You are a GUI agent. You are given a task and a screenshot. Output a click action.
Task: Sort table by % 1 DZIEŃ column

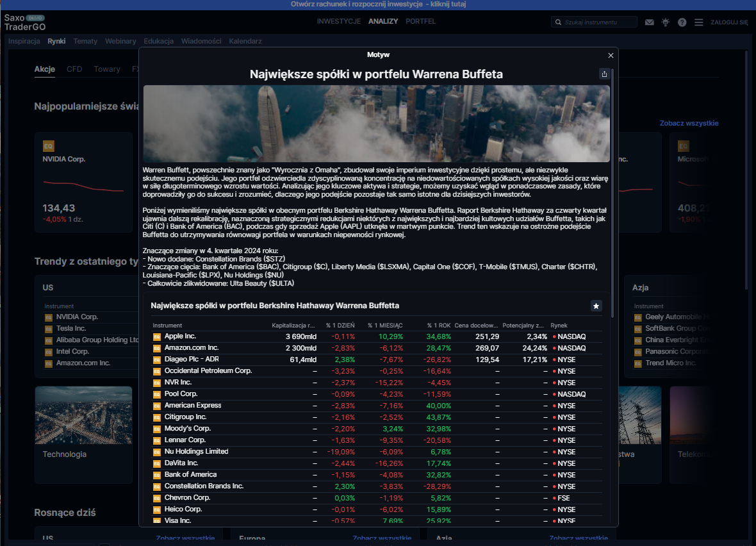[x=340, y=326]
